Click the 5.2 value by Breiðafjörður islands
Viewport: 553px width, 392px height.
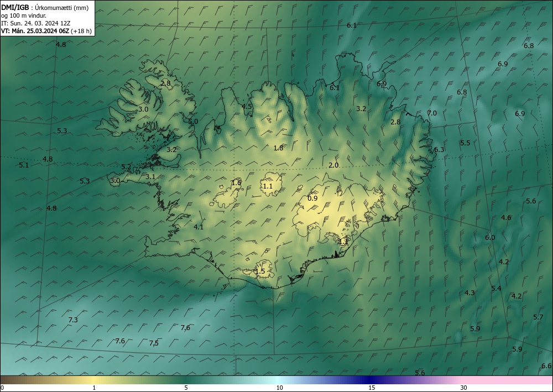[x=126, y=167]
